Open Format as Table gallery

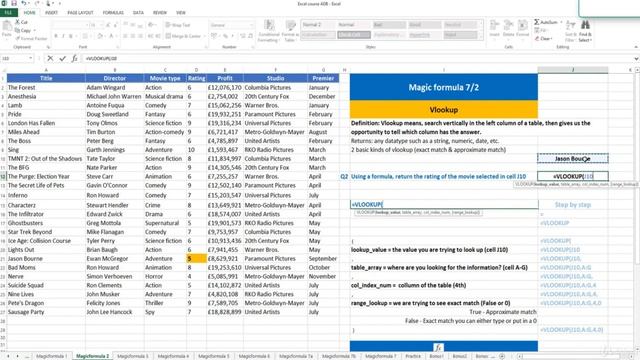[x=290, y=31]
